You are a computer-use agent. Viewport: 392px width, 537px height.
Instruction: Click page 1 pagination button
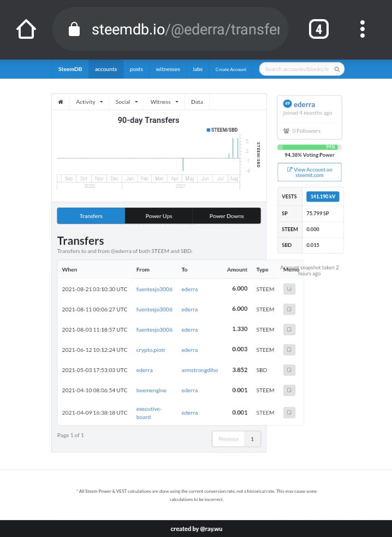click(252, 439)
